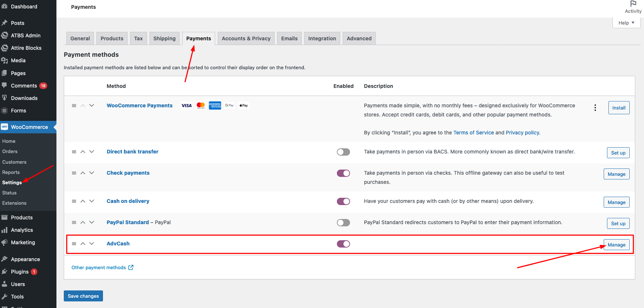Screen dimensions: 644x308
Task: Open the Privacy policy link
Action: point(522,133)
